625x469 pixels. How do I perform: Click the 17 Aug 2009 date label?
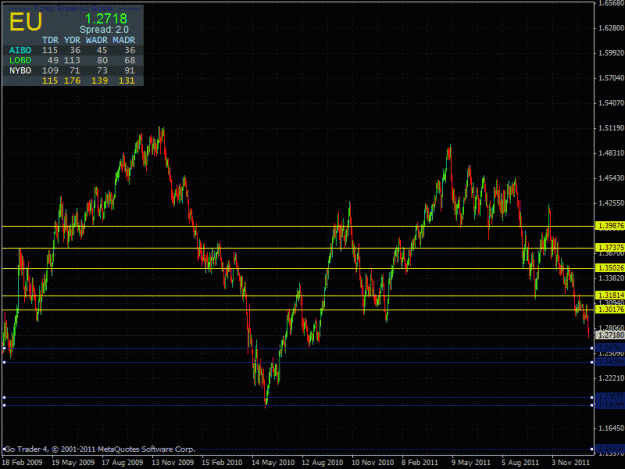point(122,463)
